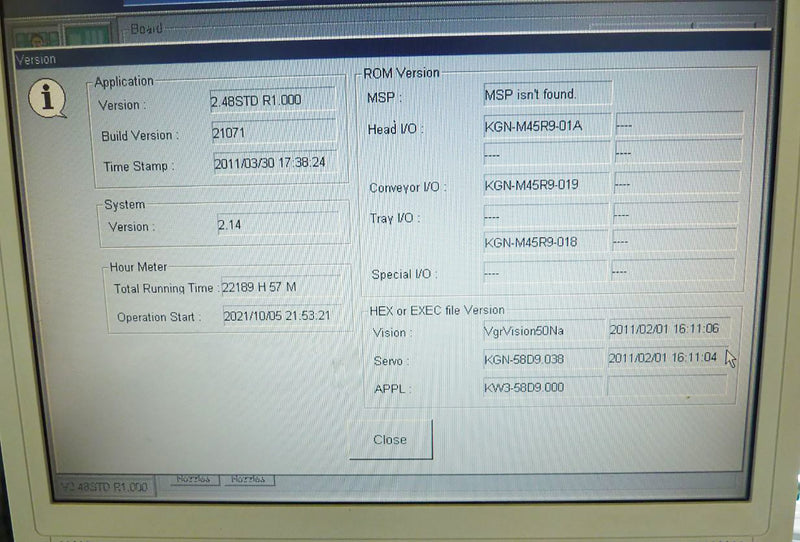800x542 pixels.
Task: Click the 'Special I/O :' label
Action: pos(404,274)
